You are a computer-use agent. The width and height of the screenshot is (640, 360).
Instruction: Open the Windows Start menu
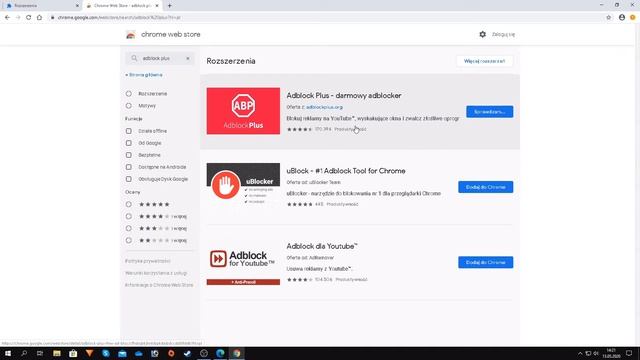point(8,353)
